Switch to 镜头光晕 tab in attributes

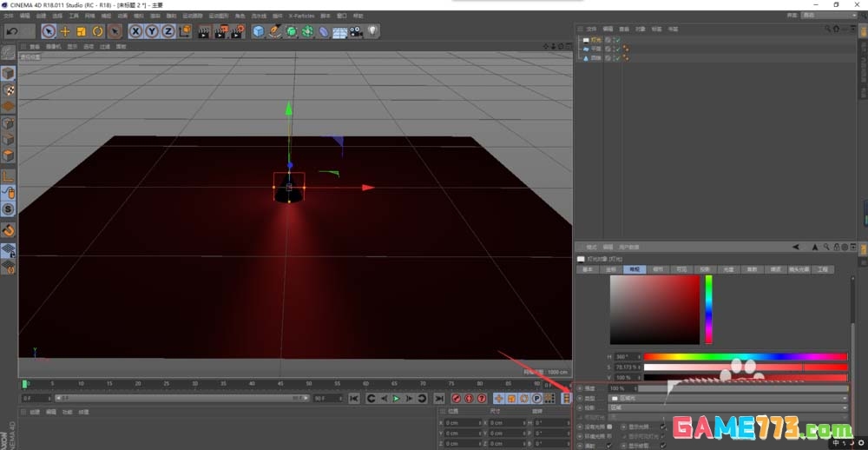tap(799, 269)
